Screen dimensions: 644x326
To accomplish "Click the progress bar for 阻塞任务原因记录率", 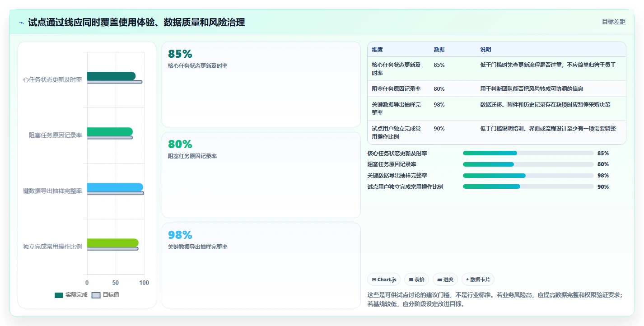I will (x=528, y=164).
